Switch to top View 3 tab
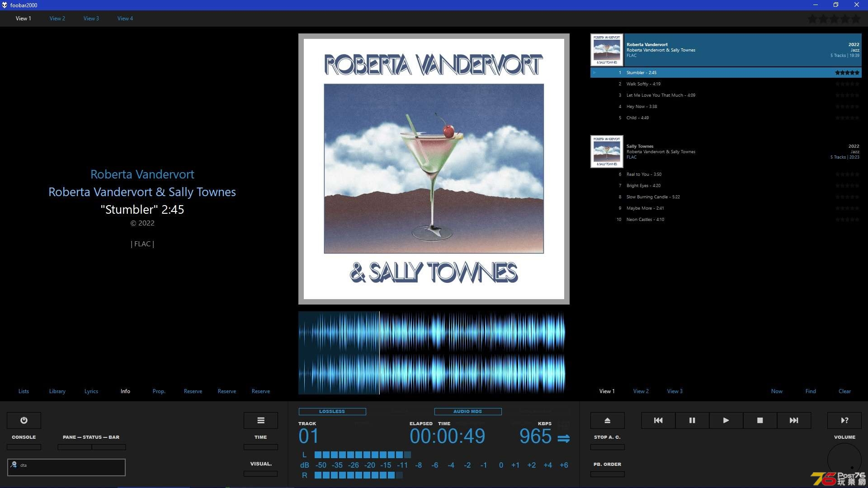 (x=91, y=19)
